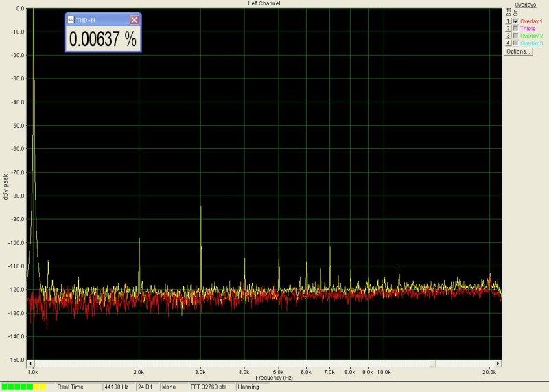
Task: Click the 0.00637 % distortion reading
Action: point(102,38)
